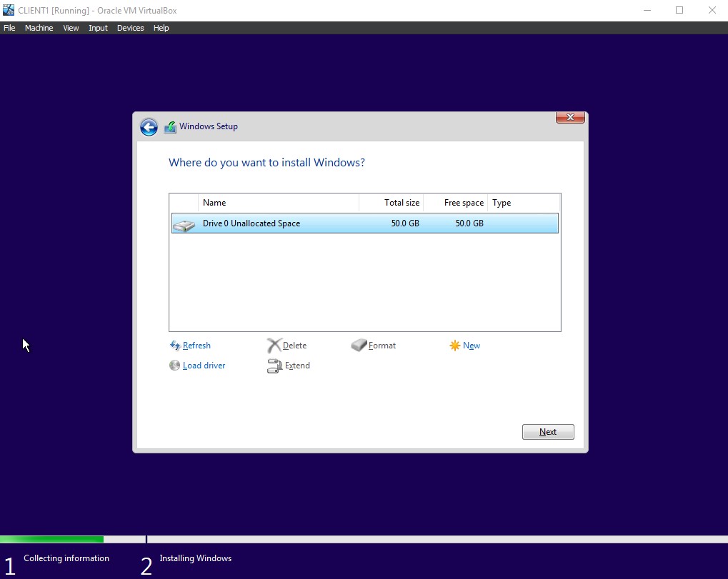
Task: Maximize the VirtualBox window
Action: coord(679,10)
